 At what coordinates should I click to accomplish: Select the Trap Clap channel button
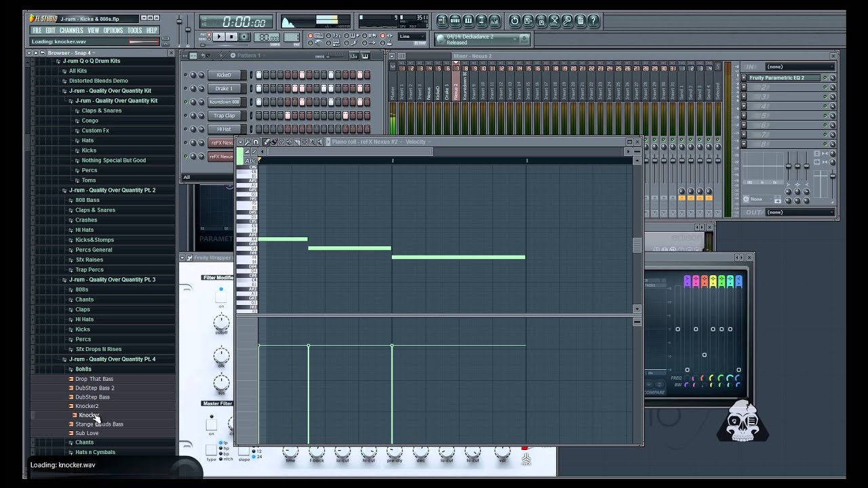pos(224,116)
